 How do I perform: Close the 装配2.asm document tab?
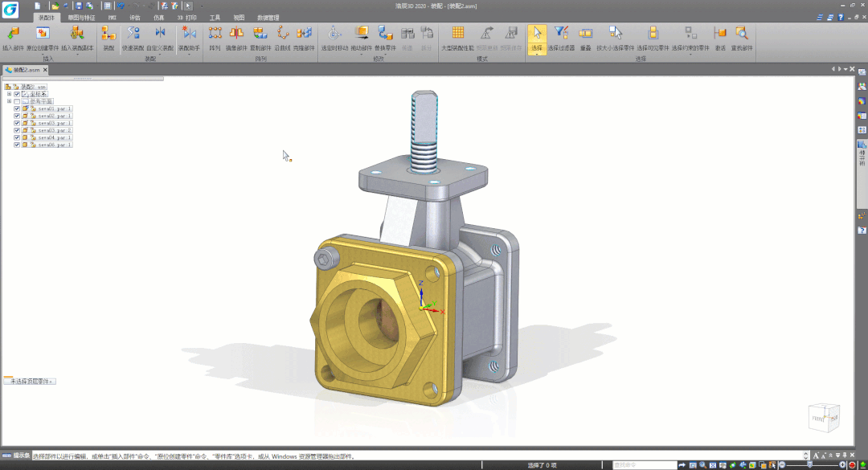(x=45, y=70)
